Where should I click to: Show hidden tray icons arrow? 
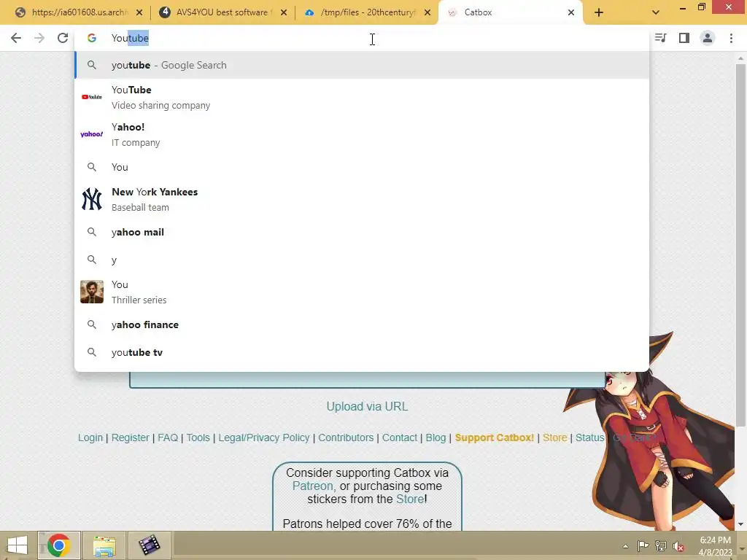(625, 546)
